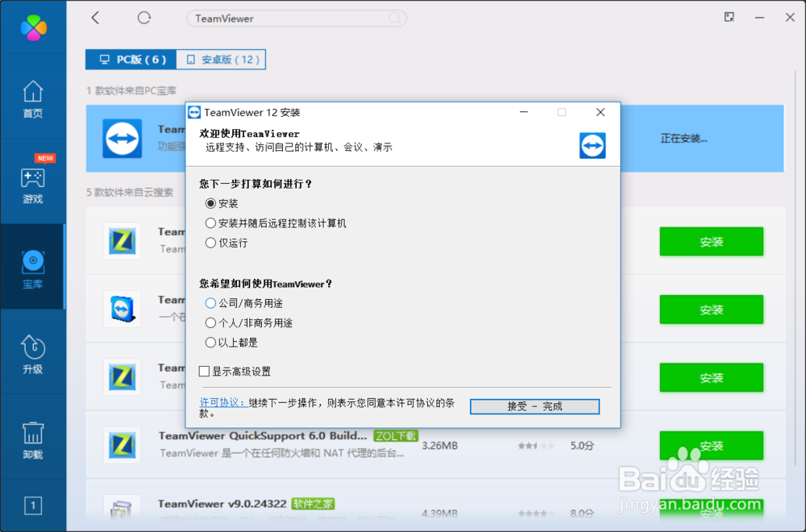
Task: Click the TeamViewer logo in installer header
Action: click(x=592, y=145)
